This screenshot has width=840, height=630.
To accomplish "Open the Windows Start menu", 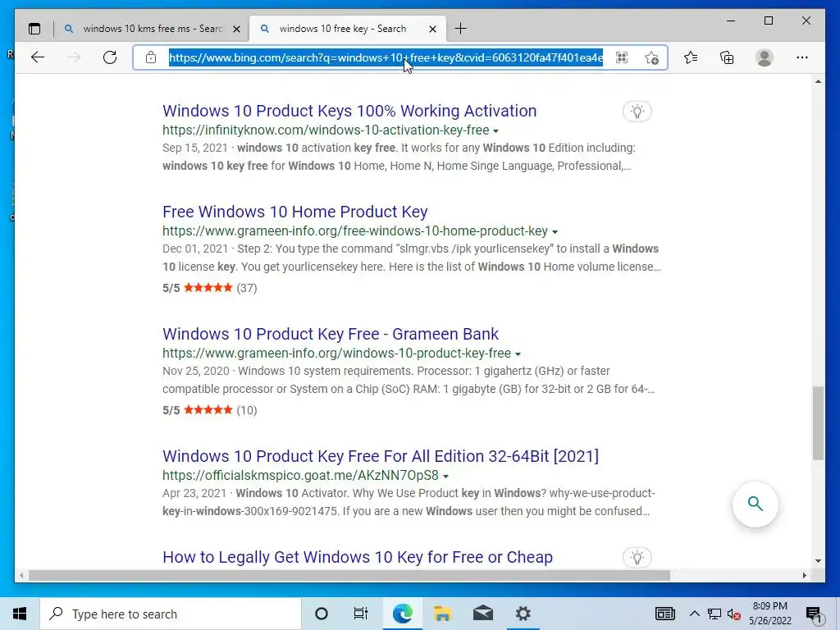I will pyautogui.click(x=20, y=614).
